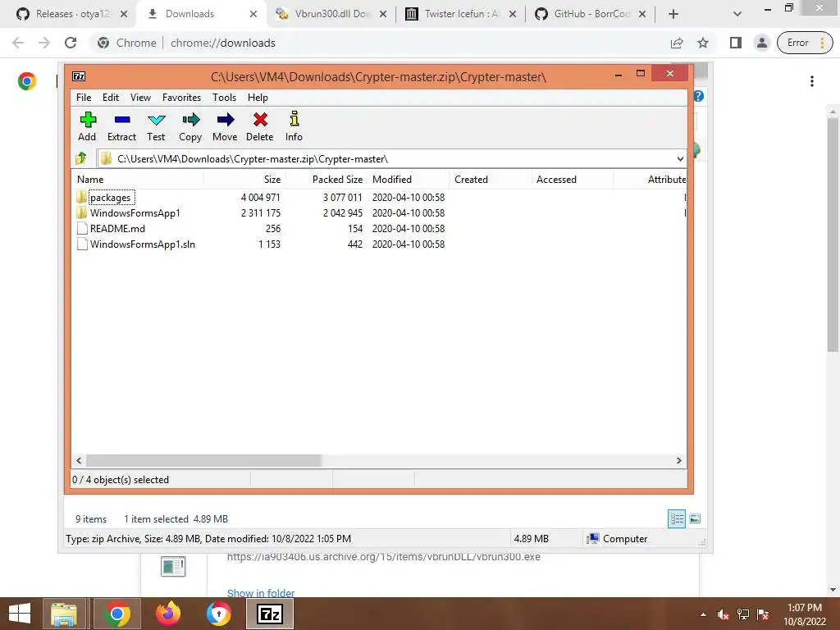Click the right arrow of the horizontal scrollbar
The image size is (840, 630).
coord(678,461)
